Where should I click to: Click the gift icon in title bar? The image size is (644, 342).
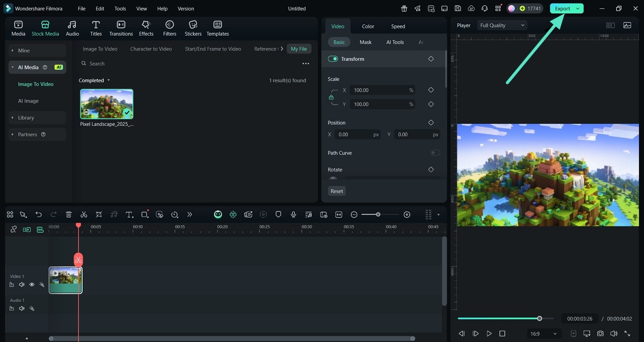pyautogui.click(x=404, y=8)
